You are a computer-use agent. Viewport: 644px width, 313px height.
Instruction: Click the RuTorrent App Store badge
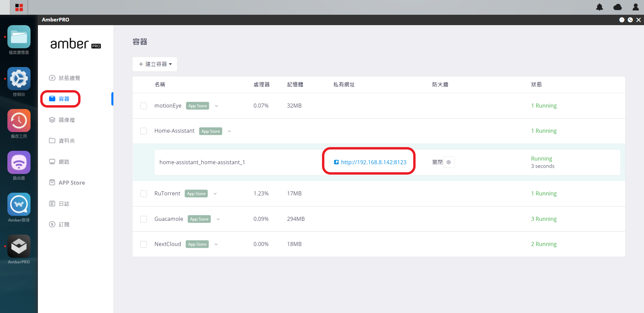click(196, 194)
